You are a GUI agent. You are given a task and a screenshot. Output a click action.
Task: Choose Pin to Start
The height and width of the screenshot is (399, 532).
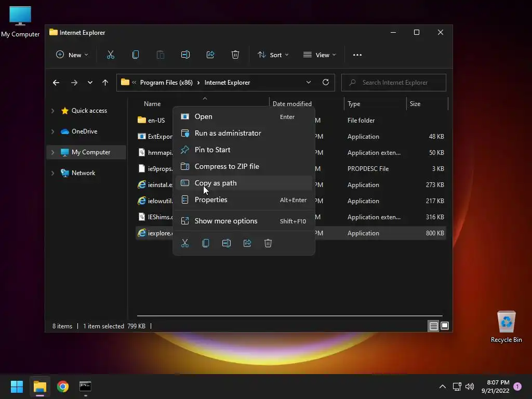(x=244, y=150)
